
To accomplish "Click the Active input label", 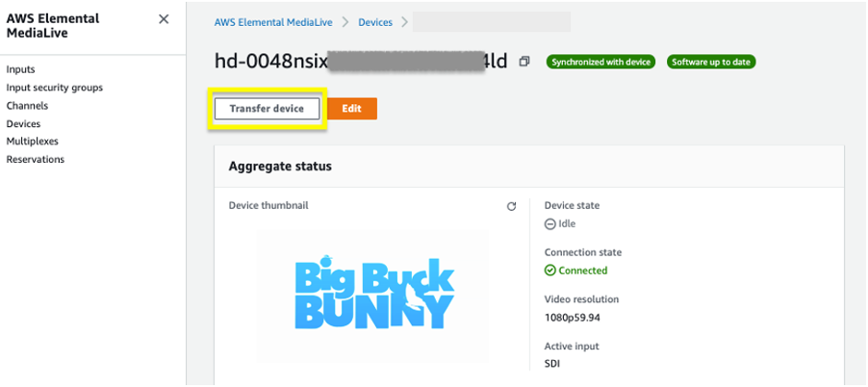I will pyautogui.click(x=572, y=346).
